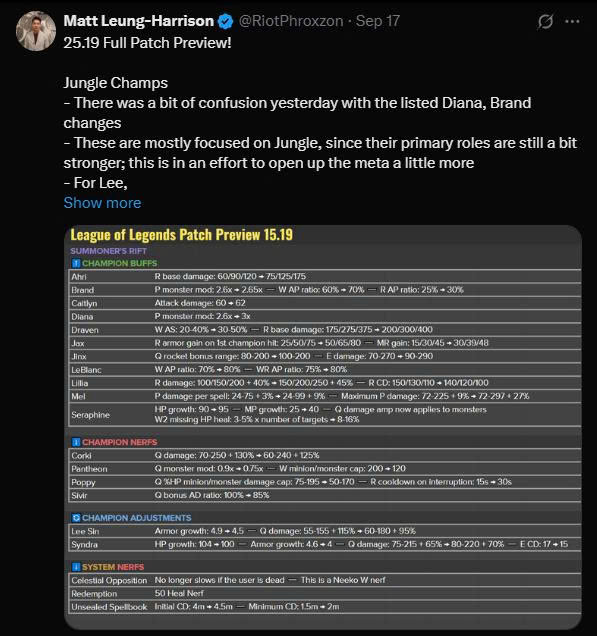Viewport: 597px width, 636px height.
Task: Click the Ahri buff row in image
Action: coord(325,277)
